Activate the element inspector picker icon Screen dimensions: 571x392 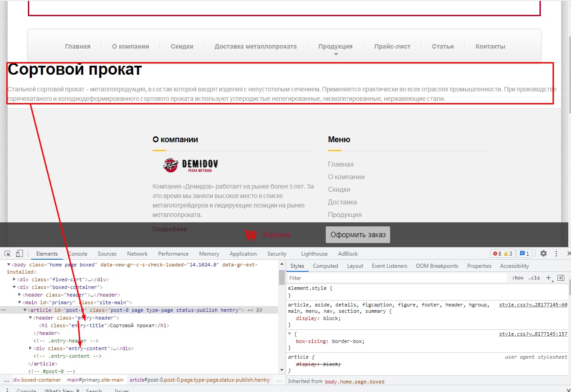[8, 253]
